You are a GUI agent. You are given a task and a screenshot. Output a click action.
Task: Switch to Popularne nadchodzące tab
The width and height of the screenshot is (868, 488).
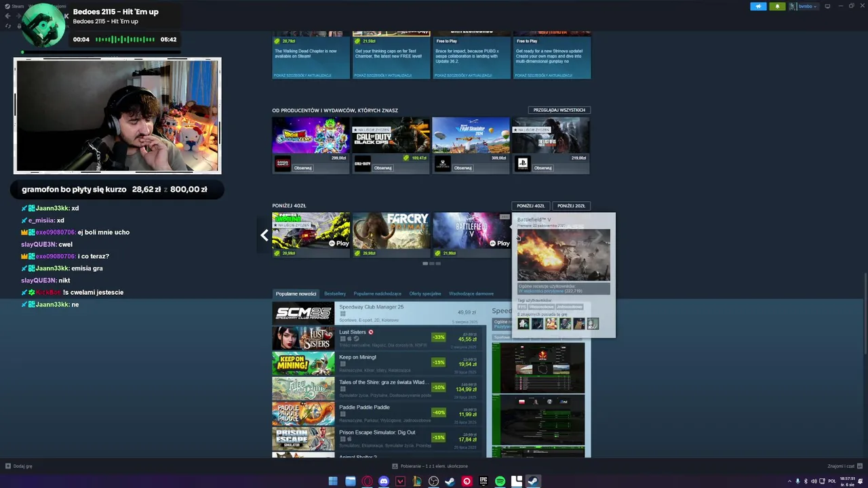click(x=377, y=293)
